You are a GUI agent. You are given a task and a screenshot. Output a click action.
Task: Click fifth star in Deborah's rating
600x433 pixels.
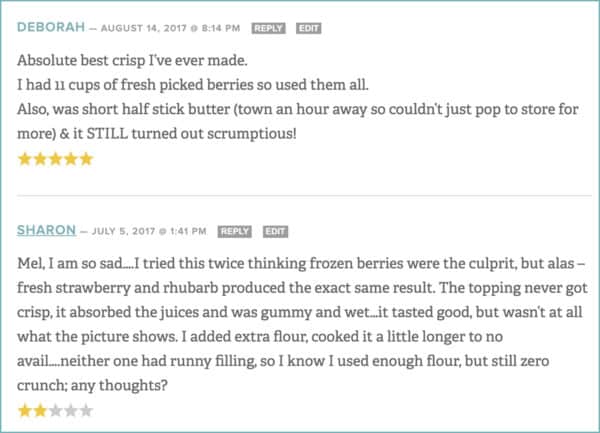(x=86, y=159)
